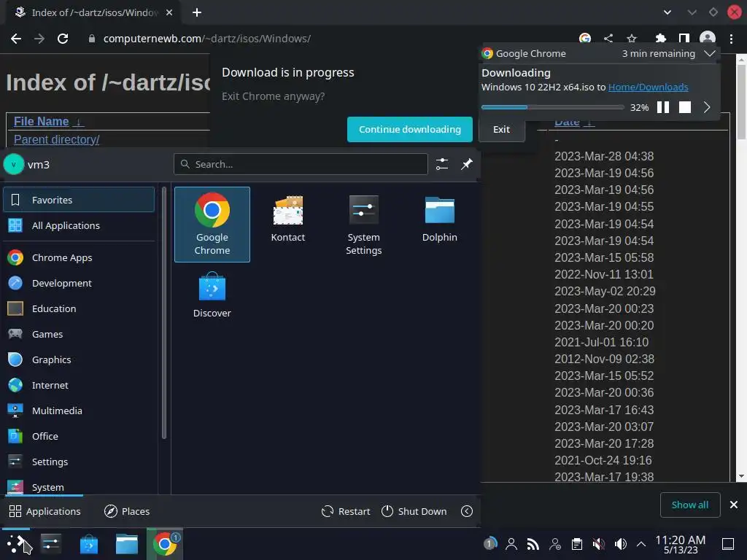The height and width of the screenshot is (560, 747).
Task: Open Settings category
Action: 79,462
